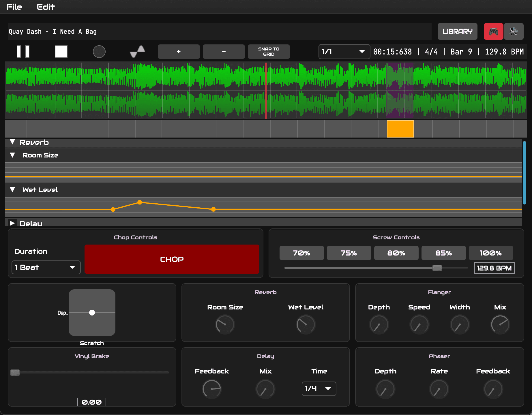532x415 pixels.
Task: Click the Vinyl Brake 0.00 value box
Action: click(x=92, y=402)
